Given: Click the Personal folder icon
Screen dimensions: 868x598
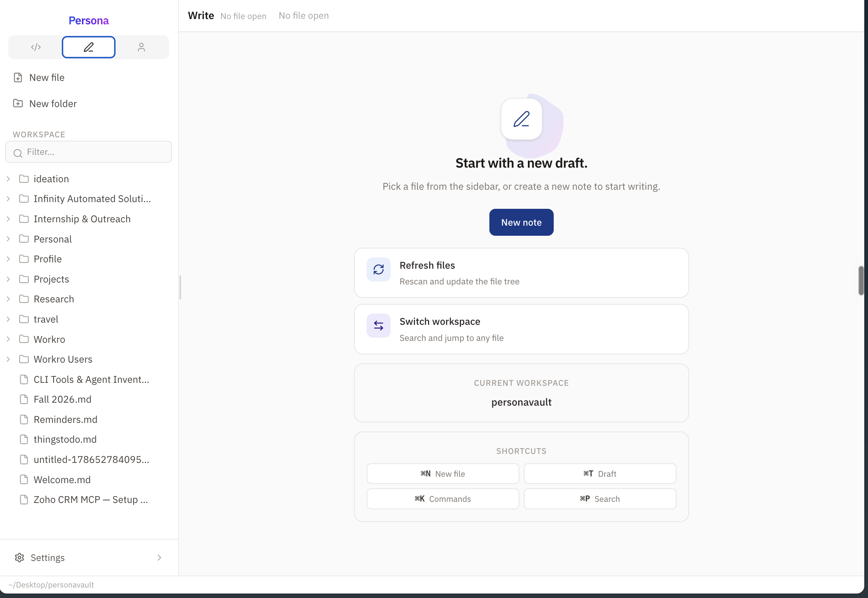Looking at the screenshot, I should (x=24, y=239).
